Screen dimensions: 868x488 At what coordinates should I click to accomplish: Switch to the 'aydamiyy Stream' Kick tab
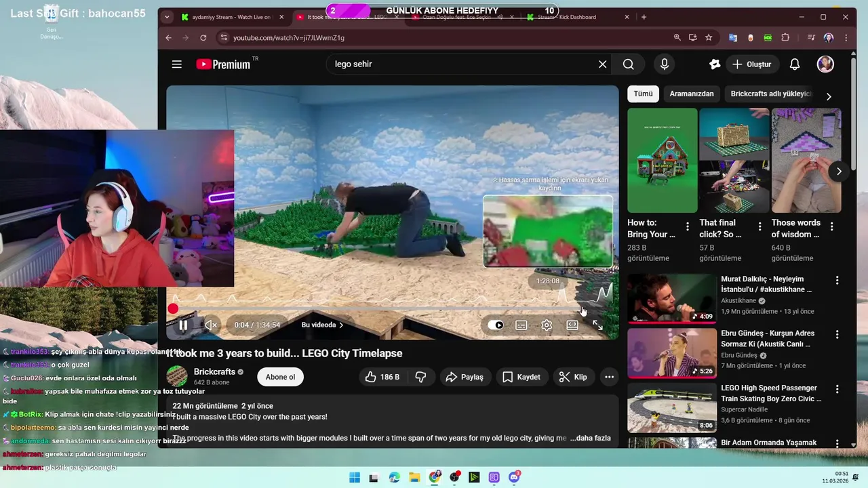(x=231, y=17)
